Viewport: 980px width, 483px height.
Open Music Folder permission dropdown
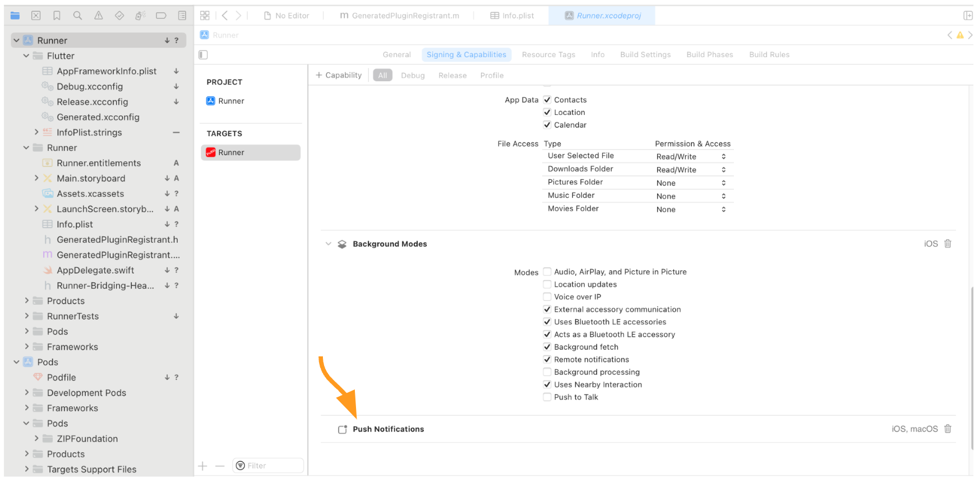point(691,196)
